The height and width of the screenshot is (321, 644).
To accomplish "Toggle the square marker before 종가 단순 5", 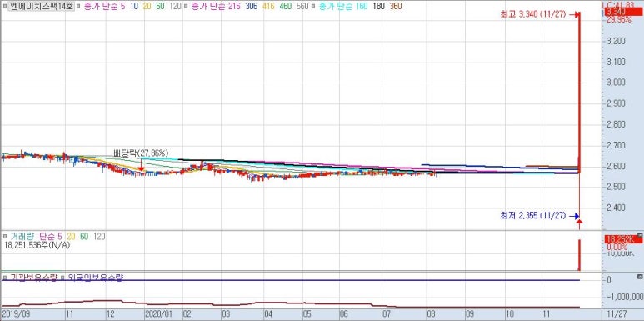I will coord(78,7).
